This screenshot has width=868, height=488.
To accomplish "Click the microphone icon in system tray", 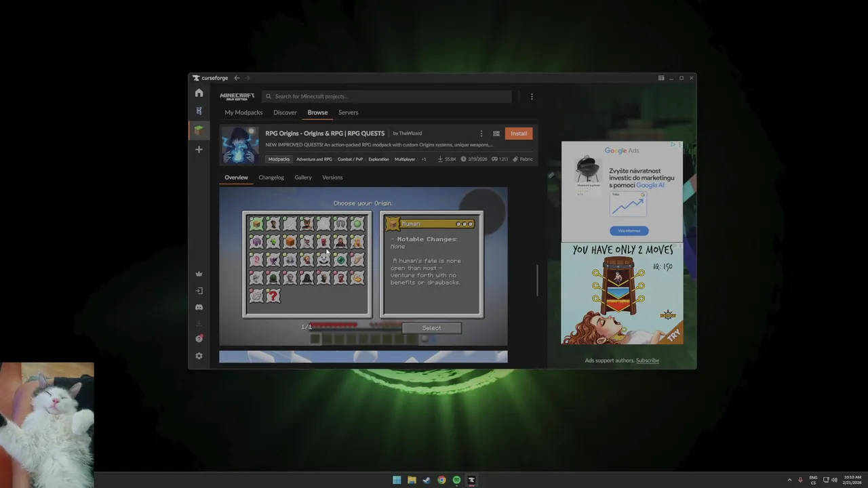I will [800, 480].
